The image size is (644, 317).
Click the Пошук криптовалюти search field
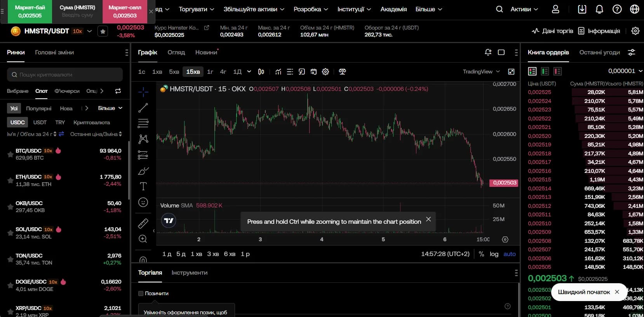click(x=65, y=75)
